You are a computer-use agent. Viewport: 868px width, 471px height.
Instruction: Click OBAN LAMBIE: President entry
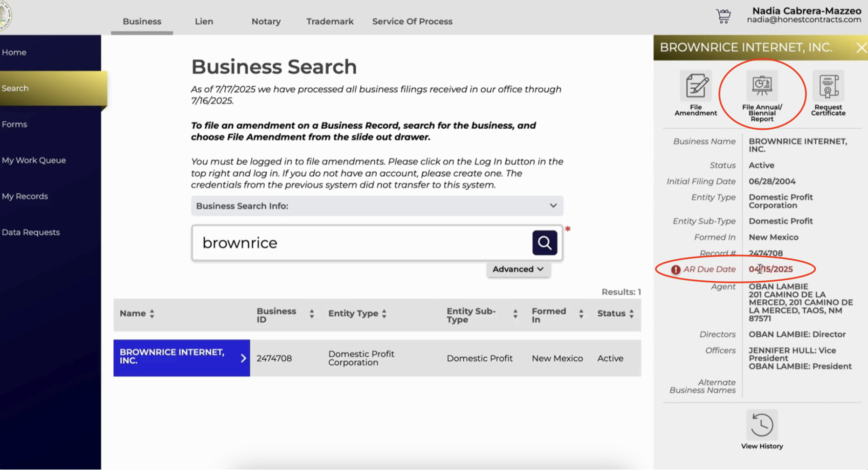800,367
